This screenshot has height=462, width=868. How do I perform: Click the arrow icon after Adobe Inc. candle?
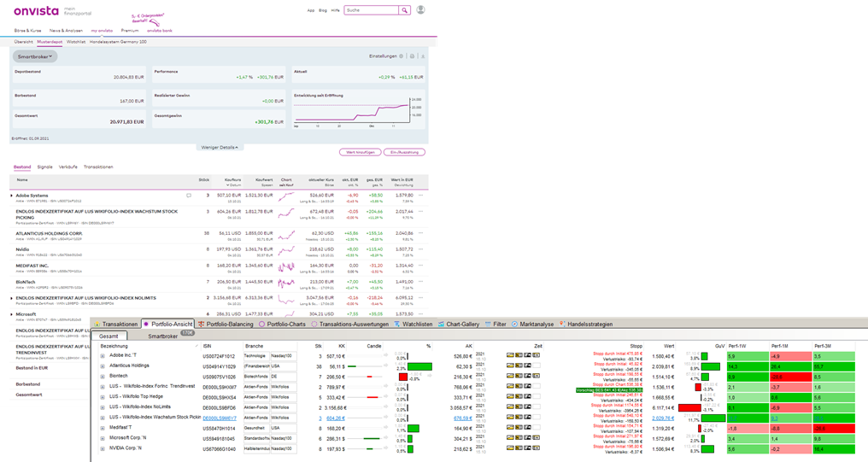386,356
